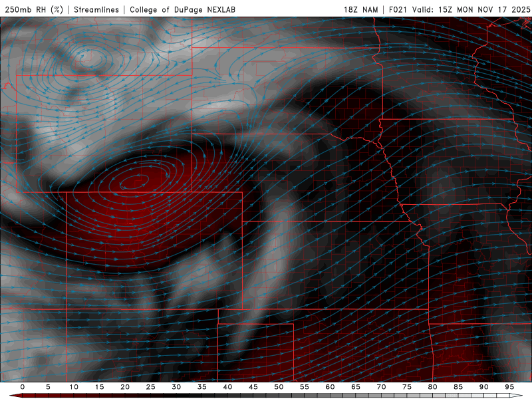Click the "18Z NAM" model run label
The image size is (532, 399).
point(360,9)
